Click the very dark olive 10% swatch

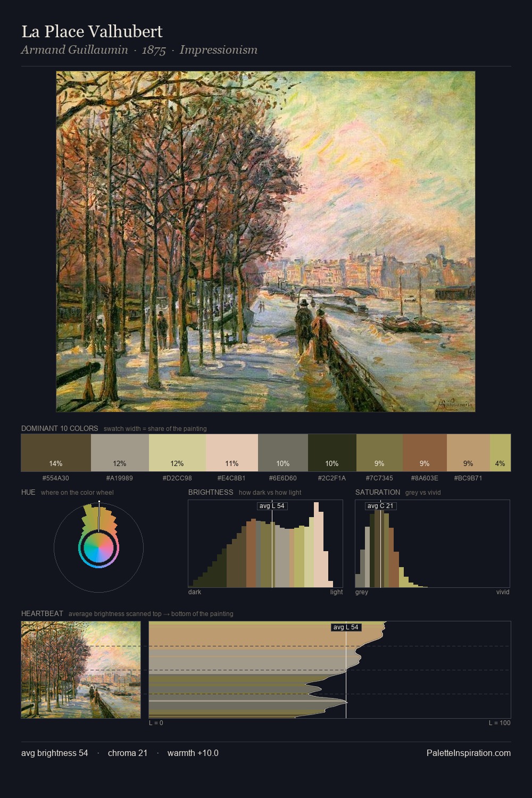click(x=332, y=453)
